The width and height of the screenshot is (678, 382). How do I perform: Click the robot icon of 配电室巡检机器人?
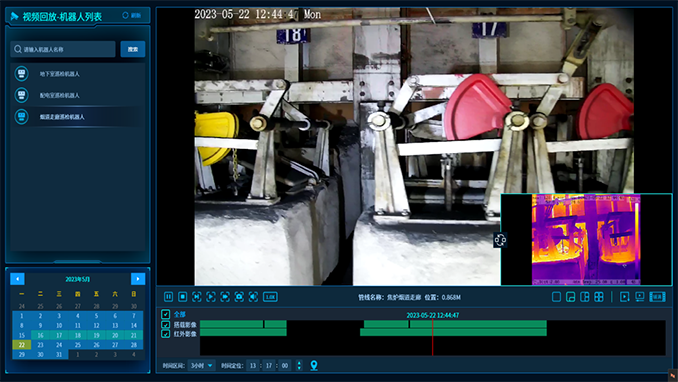click(x=21, y=95)
